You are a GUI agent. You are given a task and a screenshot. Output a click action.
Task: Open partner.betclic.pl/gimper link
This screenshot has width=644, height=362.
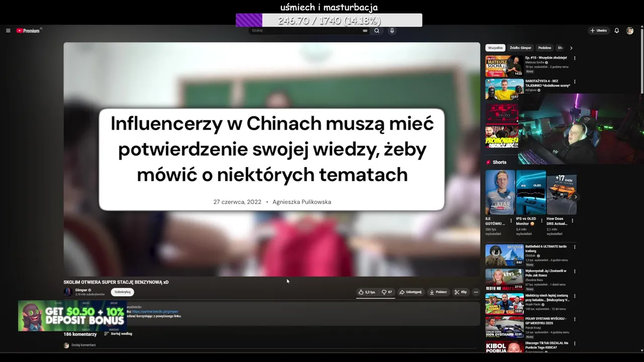click(x=155, y=312)
